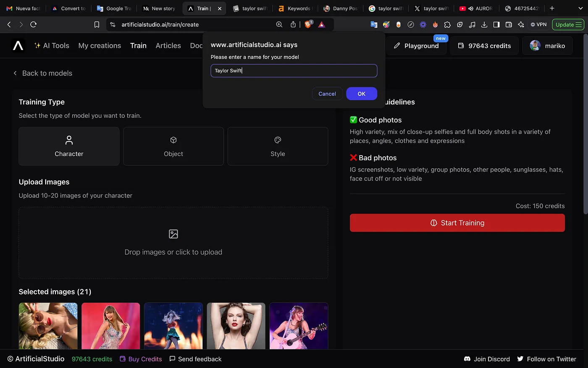The width and height of the screenshot is (588, 368).
Task: Open Leo AI sparkle icon
Action: (521, 24)
